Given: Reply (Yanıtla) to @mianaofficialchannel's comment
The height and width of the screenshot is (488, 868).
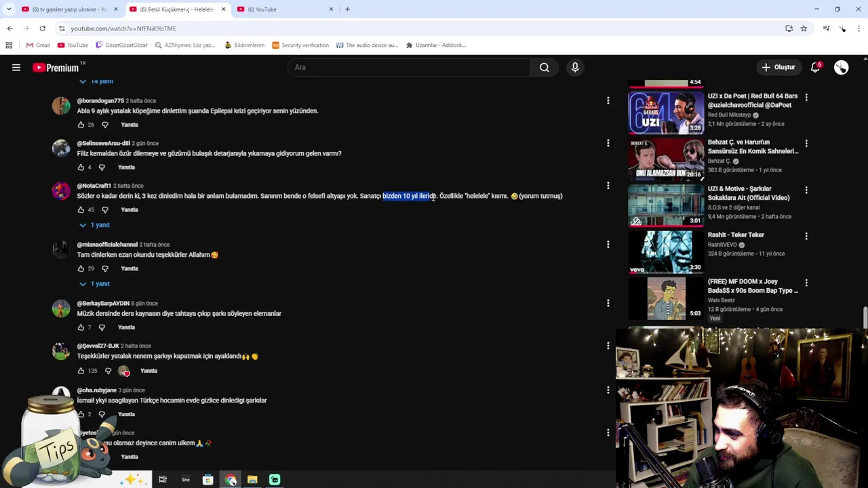Looking at the screenshot, I should tap(130, 268).
